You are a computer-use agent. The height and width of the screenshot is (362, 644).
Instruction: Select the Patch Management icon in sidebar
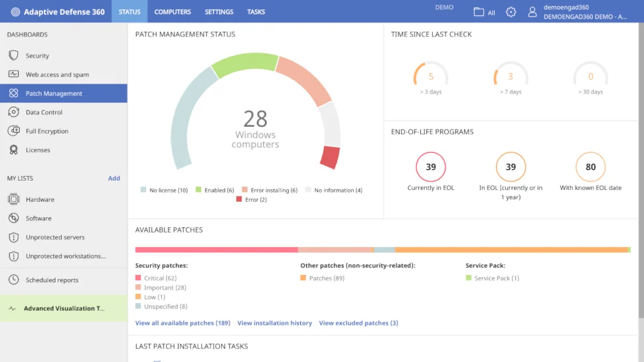coord(13,93)
